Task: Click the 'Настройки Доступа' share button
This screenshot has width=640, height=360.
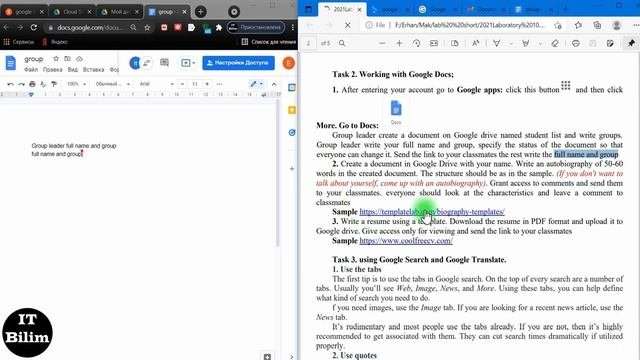Action: click(x=238, y=63)
